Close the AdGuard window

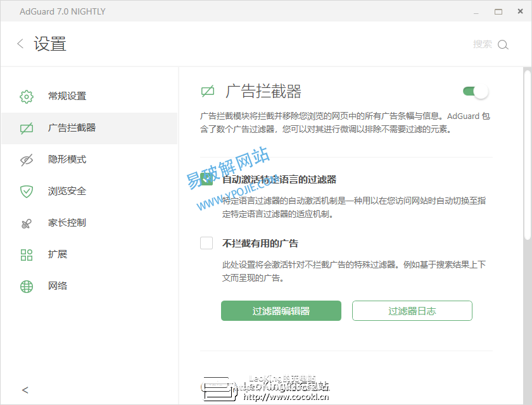tap(520, 11)
